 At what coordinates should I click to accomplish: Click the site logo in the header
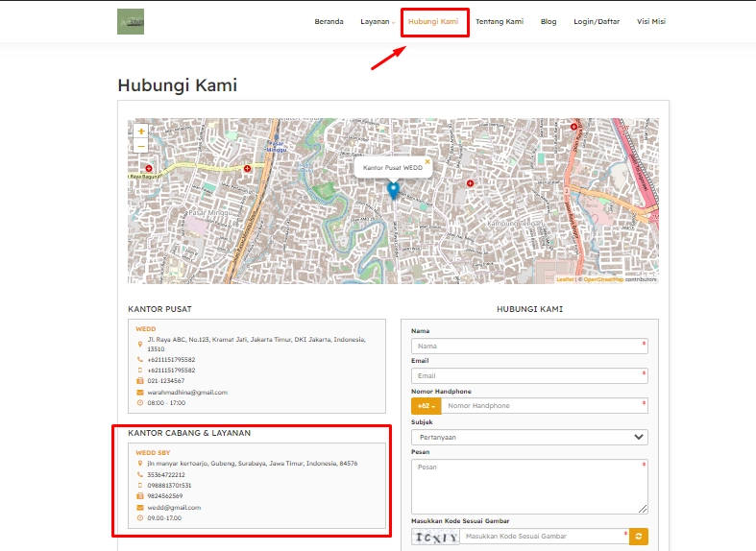tap(130, 21)
